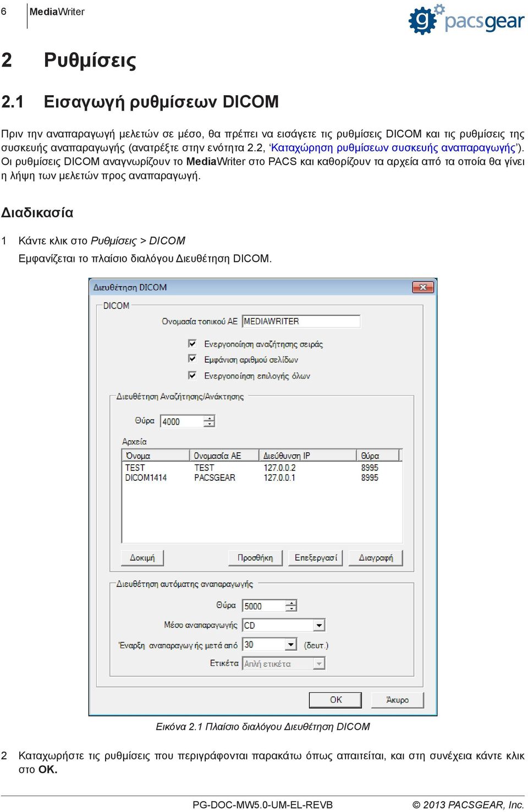Viewport: 528px width, 812px height.
Task: Click the Δοκιμή button
Action: pyautogui.click(x=142, y=558)
